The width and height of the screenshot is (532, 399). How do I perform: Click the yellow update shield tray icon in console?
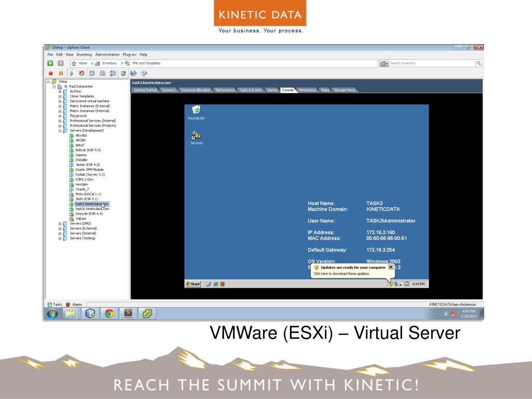(x=390, y=284)
